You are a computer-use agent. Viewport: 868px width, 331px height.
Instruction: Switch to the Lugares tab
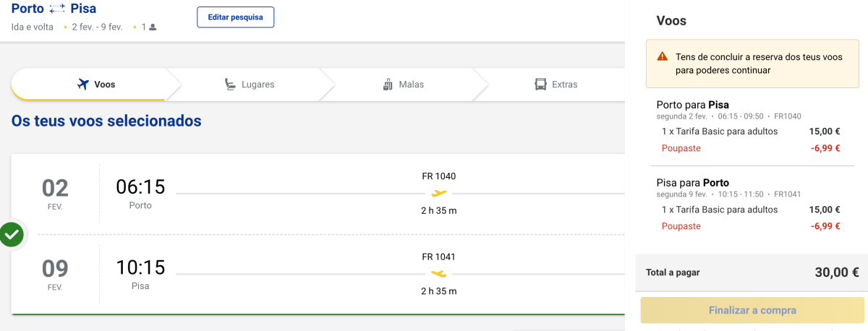249,85
